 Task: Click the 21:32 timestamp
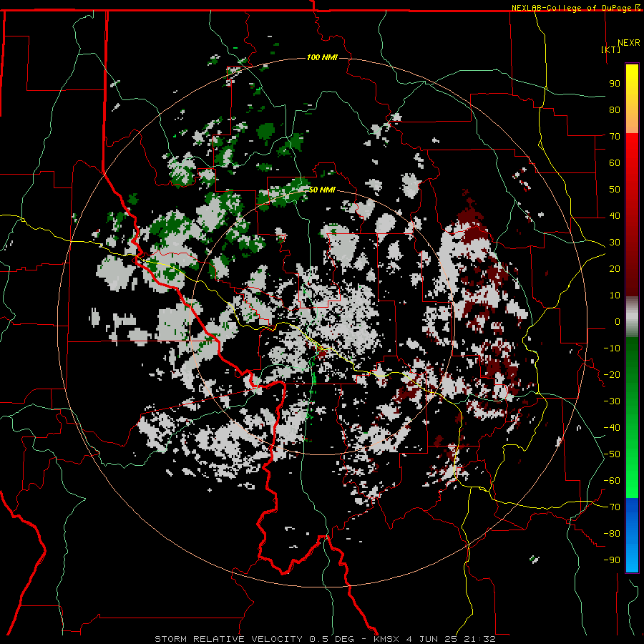pyautogui.click(x=479, y=639)
